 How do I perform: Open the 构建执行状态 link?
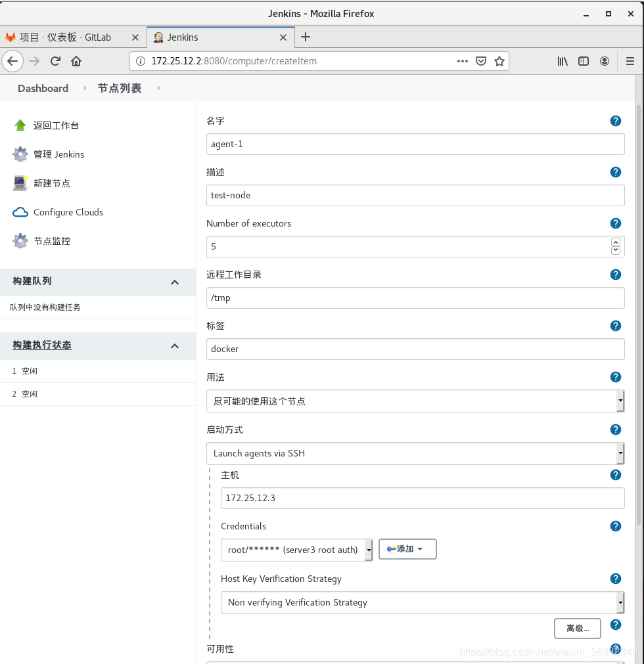point(42,345)
